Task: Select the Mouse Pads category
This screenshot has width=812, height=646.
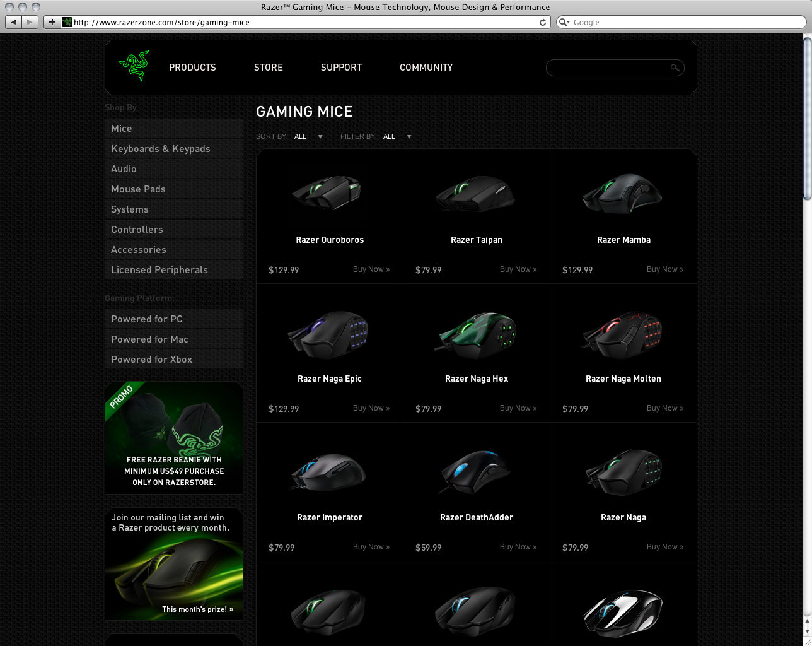Action: point(174,189)
